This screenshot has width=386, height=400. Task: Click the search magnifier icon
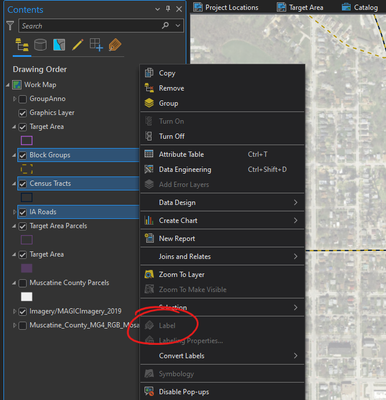(x=165, y=25)
